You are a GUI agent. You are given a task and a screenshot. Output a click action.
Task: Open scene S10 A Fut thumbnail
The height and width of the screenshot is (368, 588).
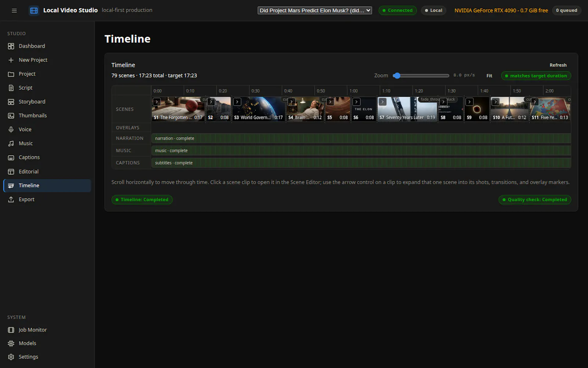coord(510,109)
